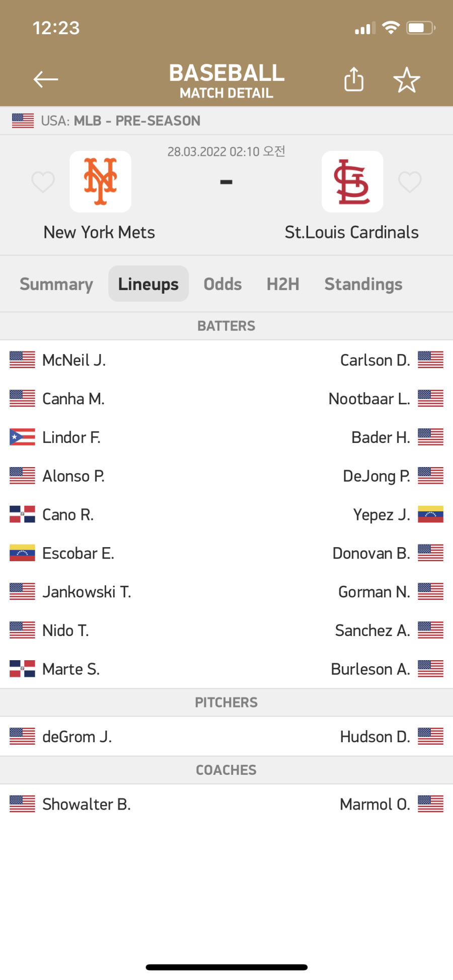Open pitcher deGrom J. details
The width and height of the screenshot is (453, 980).
click(77, 737)
